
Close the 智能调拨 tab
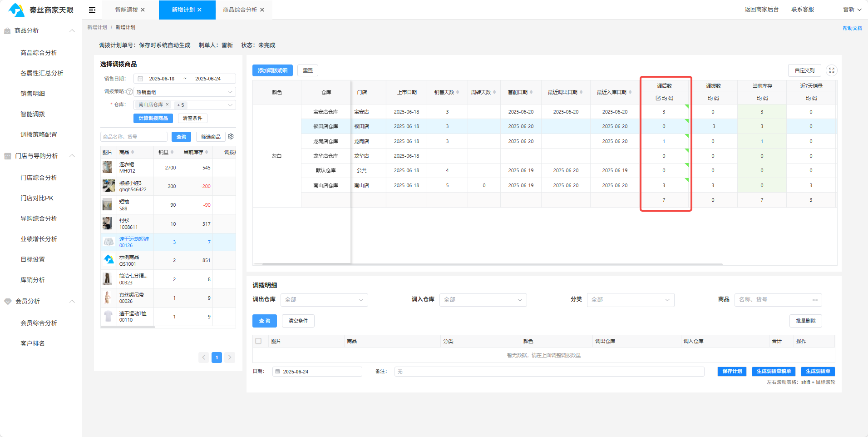[x=143, y=10]
